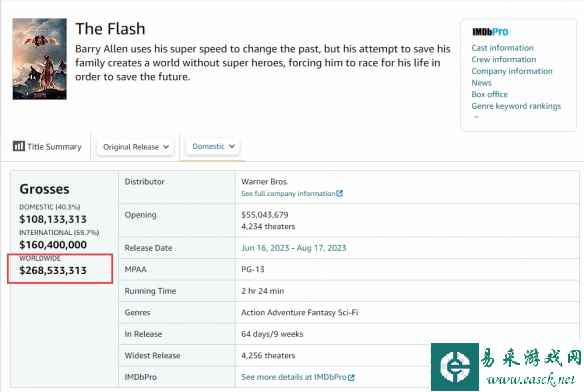Open the News link in IMDbPro box

pos(482,83)
